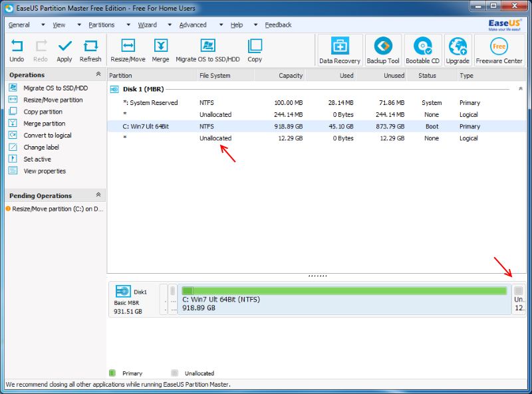Click Copy partition in Operations
This screenshot has height=394, width=532.
(x=43, y=112)
